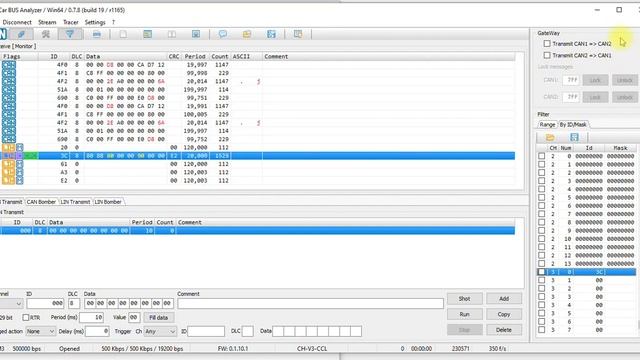The image size is (640, 360).
Task: Click the Period (ms) input field
Action: (x=91, y=318)
